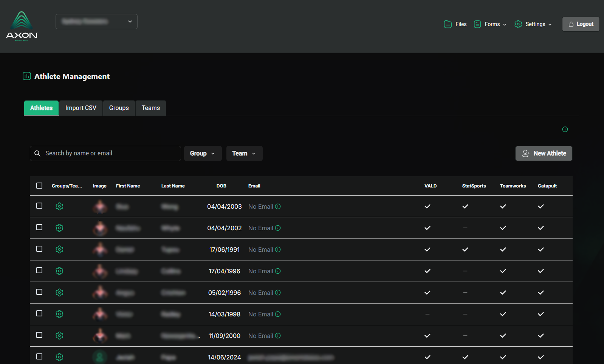The width and height of the screenshot is (604, 364).
Task: Click StatSports checkmark for athlete born 17/06/1991
Action: pos(465,249)
